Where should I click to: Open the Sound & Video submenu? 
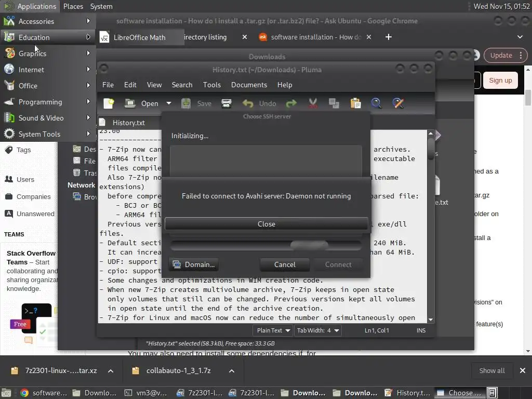click(48, 118)
